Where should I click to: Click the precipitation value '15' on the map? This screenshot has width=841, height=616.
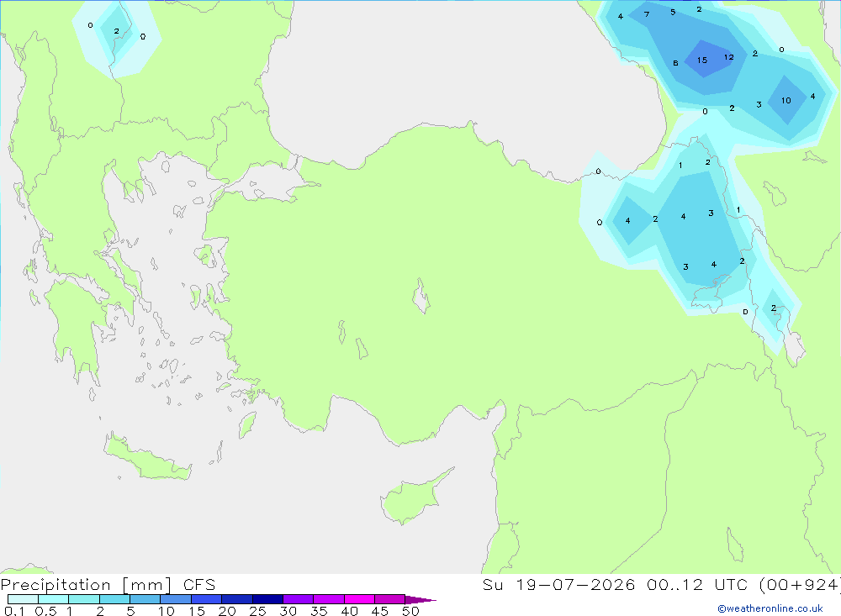tap(702, 60)
